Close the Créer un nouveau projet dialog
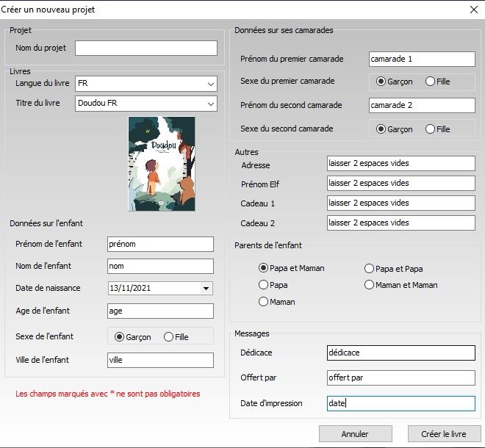This screenshot has width=485, height=448. [x=473, y=10]
